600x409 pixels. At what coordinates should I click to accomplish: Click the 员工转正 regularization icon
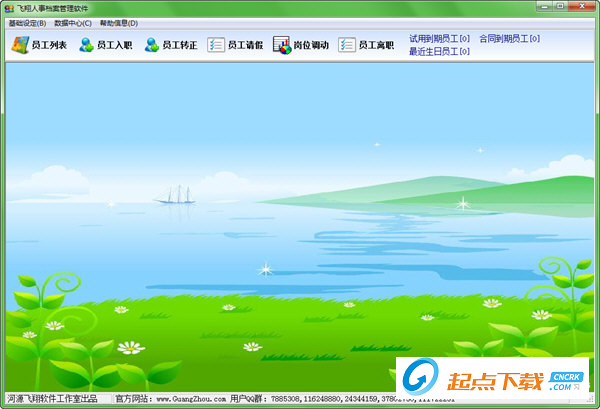(152, 45)
